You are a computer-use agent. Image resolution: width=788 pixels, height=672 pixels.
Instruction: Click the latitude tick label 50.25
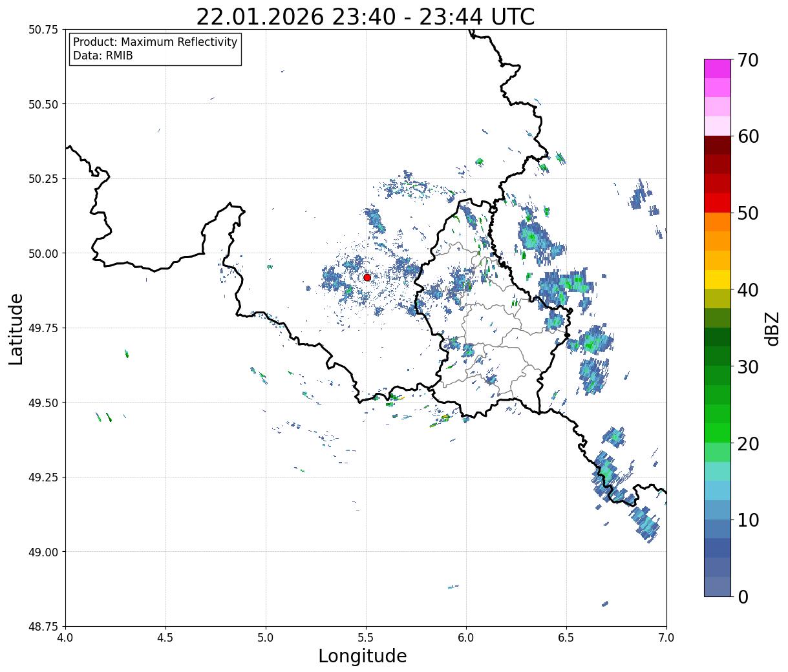(43, 179)
